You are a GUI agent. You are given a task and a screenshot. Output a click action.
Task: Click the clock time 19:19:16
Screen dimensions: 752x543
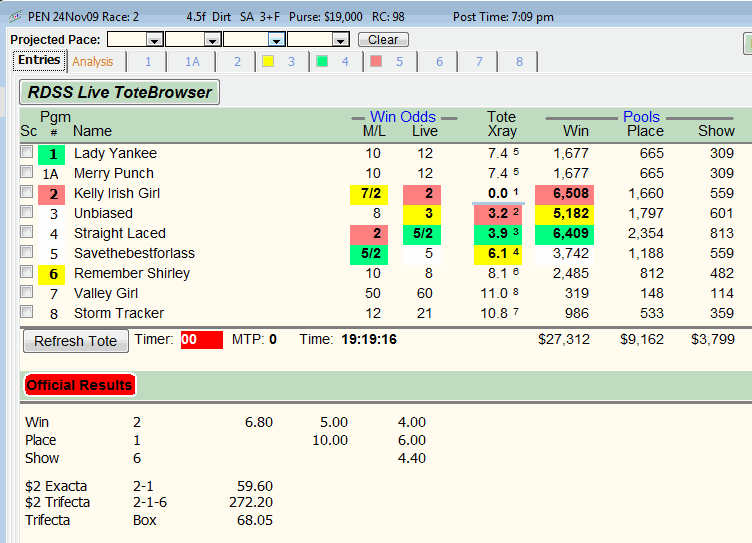click(369, 340)
